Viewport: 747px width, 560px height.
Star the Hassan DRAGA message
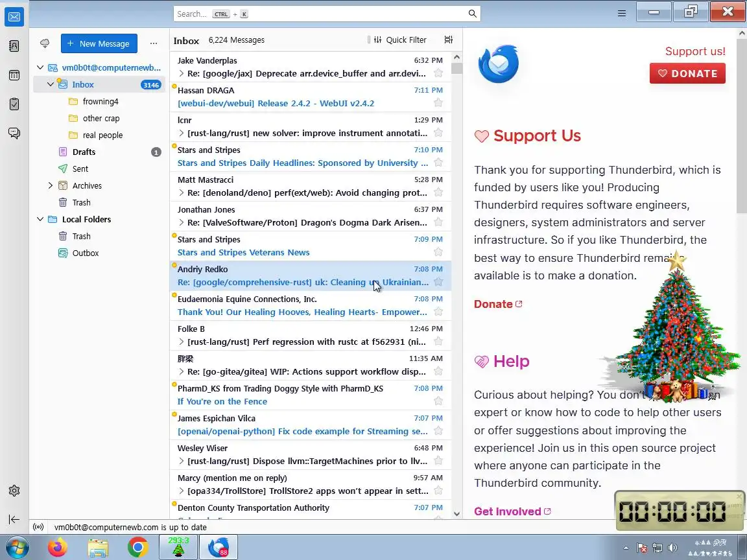coord(438,103)
